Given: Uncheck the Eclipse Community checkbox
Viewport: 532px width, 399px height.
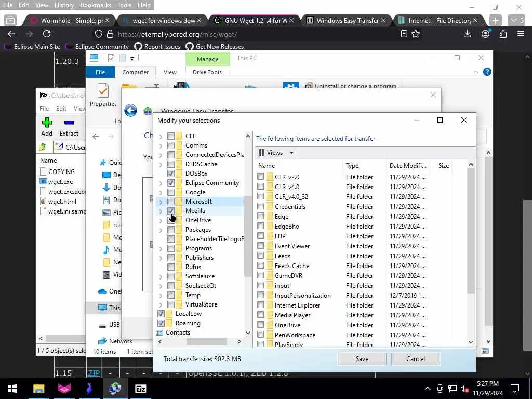Looking at the screenshot, I should click(x=171, y=183).
